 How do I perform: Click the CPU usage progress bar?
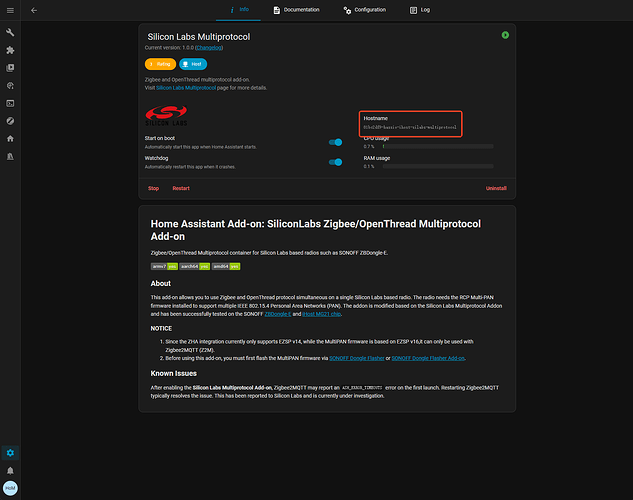click(x=438, y=146)
